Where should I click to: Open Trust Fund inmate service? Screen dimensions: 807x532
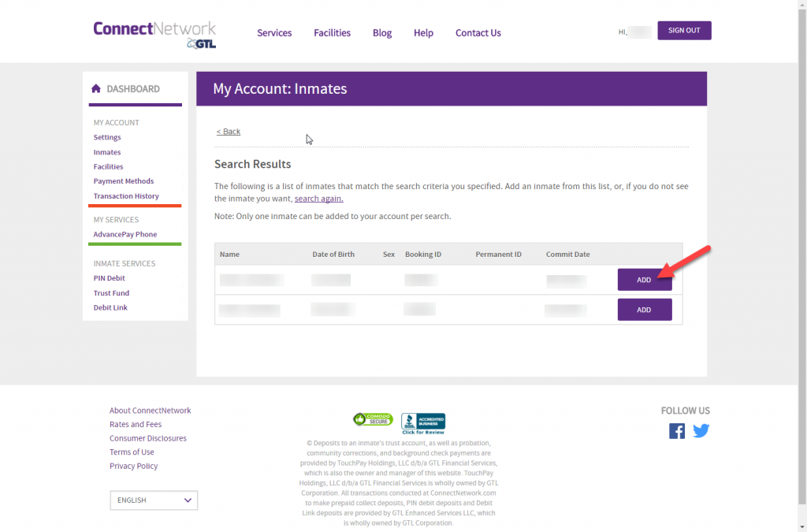tap(111, 293)
